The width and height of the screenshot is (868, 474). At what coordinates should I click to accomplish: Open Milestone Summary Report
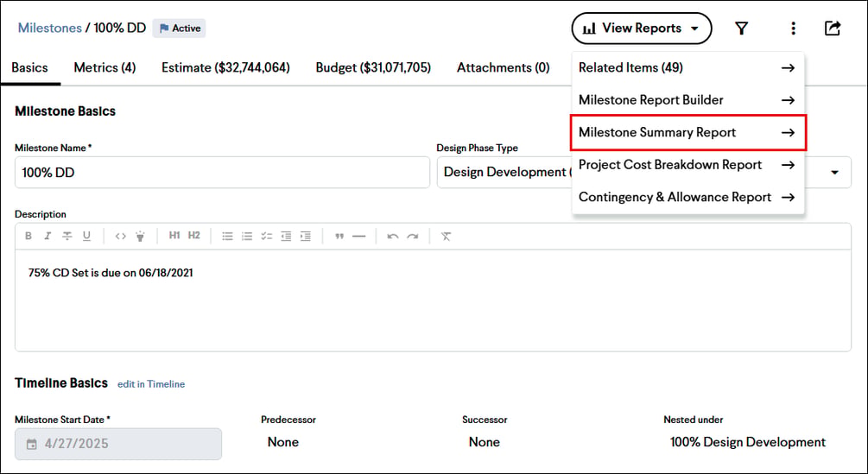coord(688,133)
